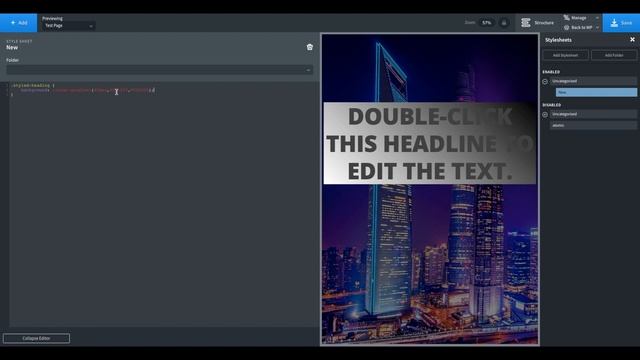Click Back to WP menu item
This screenshot has height=360, width=640.
(581, 27)
